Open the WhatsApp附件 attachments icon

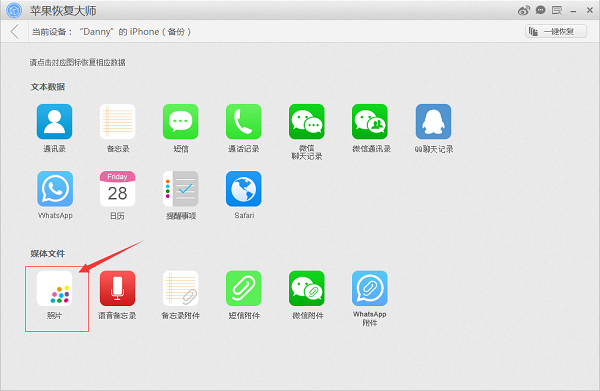click(370, 288)
